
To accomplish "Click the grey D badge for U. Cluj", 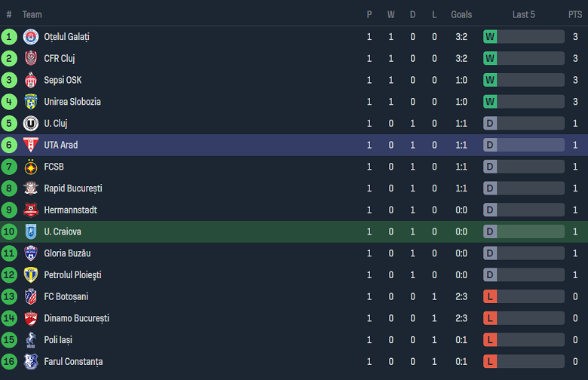I will click(x=490, y=124).
